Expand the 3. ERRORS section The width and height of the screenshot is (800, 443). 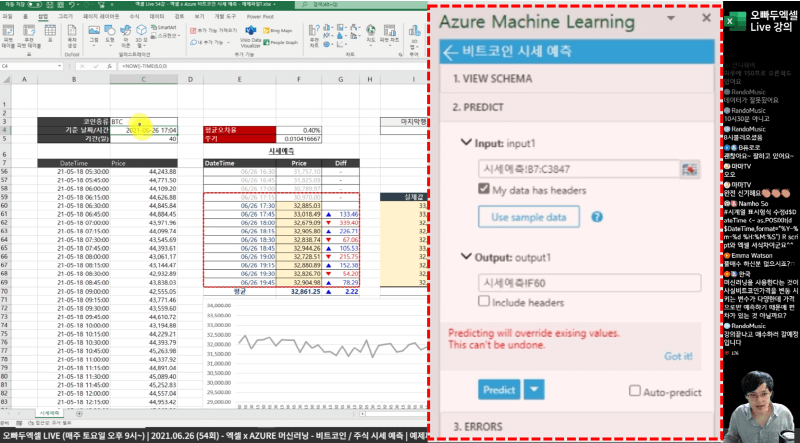point(576,426)
